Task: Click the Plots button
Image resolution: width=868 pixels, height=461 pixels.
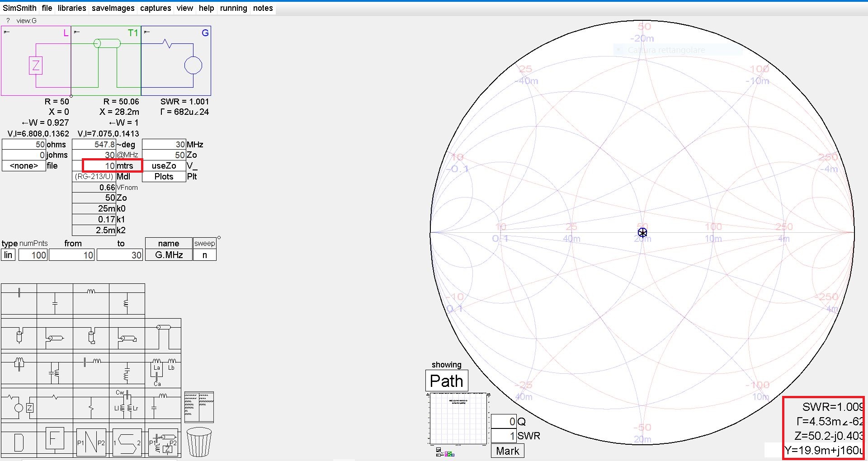Action: click(x=164, y=177)
